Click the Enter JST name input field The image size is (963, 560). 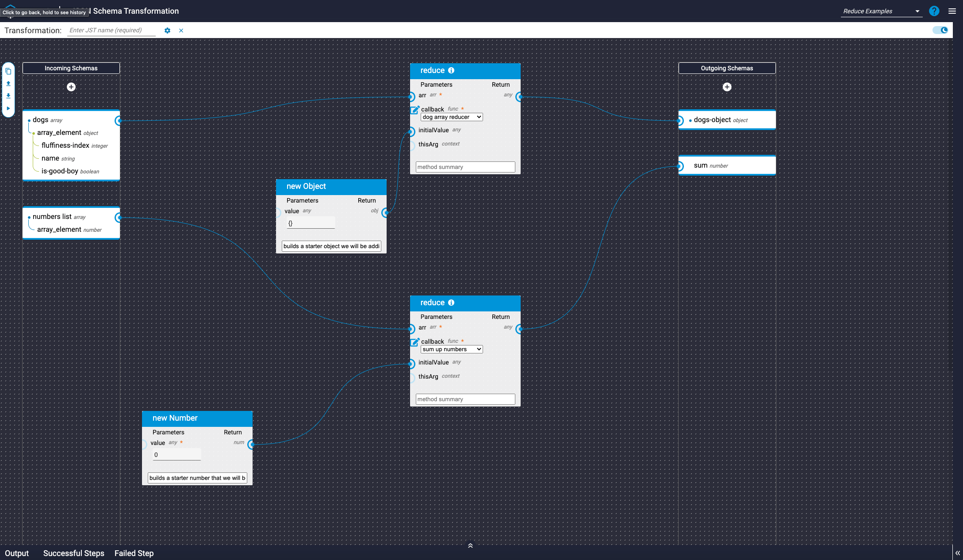[111, 31]
